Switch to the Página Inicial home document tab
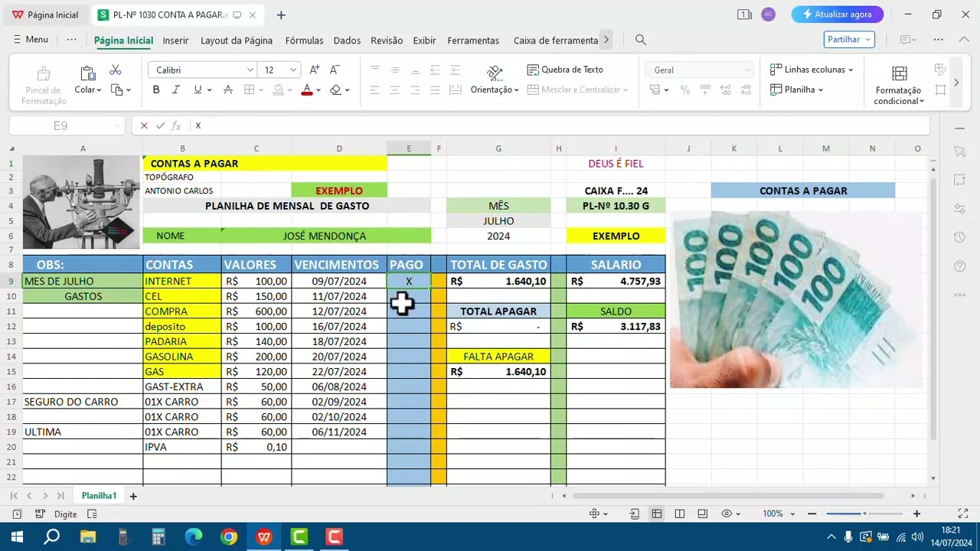This screenshot has width=980, height=551. tap(45, 15)
